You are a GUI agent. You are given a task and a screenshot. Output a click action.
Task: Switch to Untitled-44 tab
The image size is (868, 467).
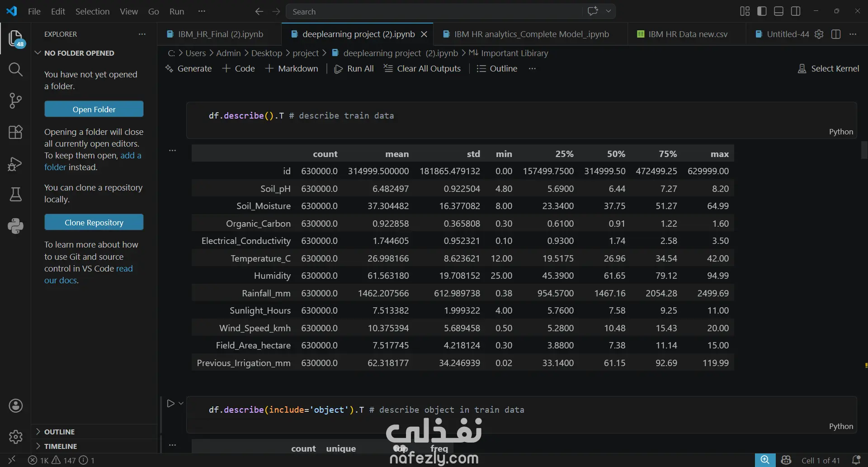(782, 34)
